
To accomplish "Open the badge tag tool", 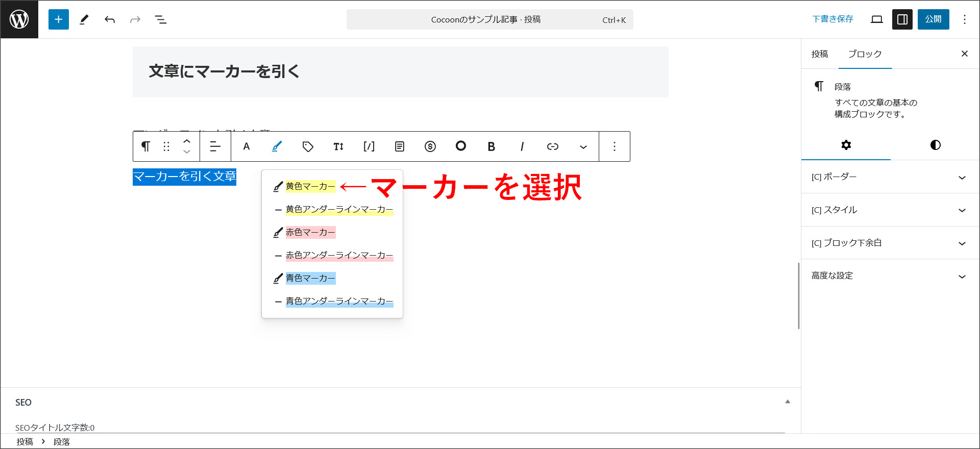I will click(308, 146).
